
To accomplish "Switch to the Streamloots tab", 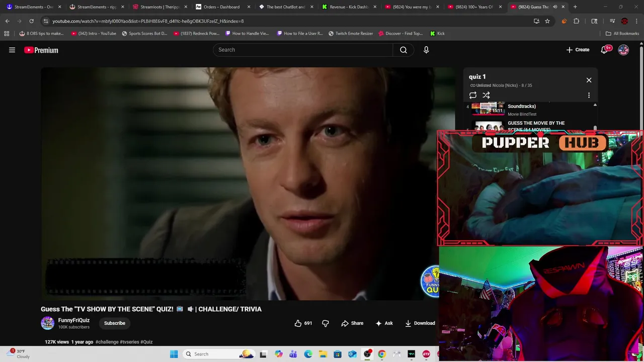I will pos(160,7).
